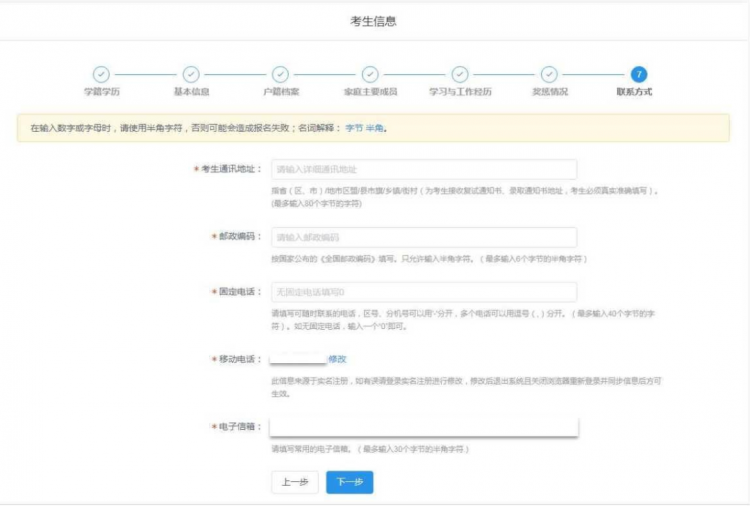Click the 移动电话 field label
750x506 pixels.
point(237,359)
